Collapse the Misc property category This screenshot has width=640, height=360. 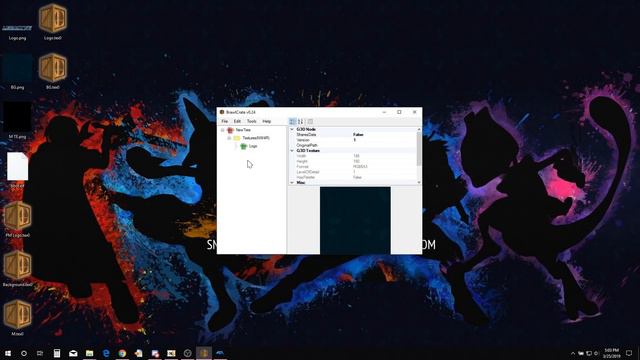pos(292,182)
